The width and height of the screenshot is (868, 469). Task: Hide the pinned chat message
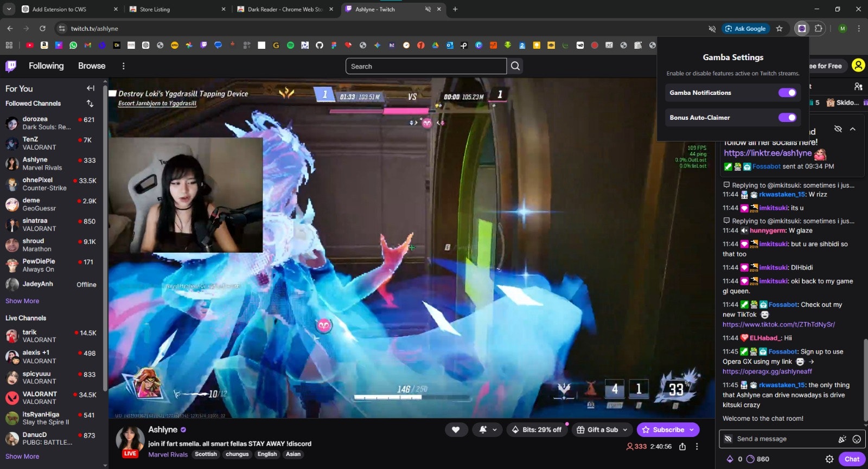[x=838, y=129]
